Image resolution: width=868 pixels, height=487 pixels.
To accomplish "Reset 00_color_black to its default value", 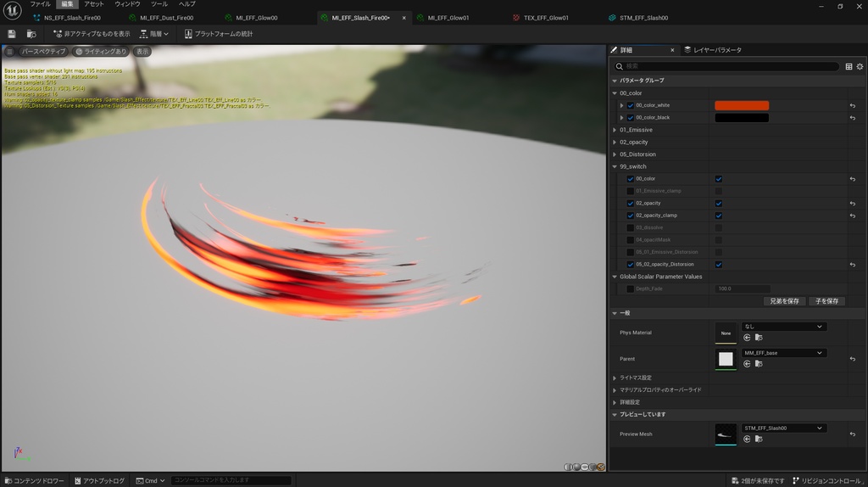I will point(853,117).
